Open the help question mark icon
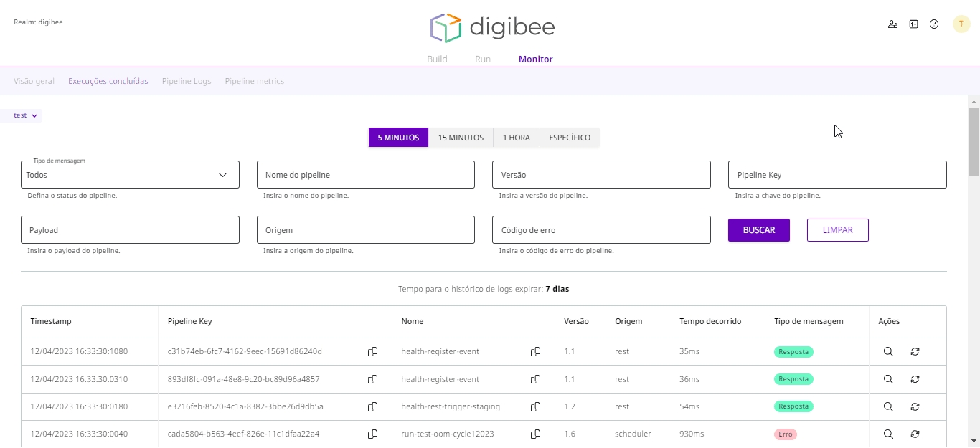This screenshot has height=448, width=980. (934, 24)
